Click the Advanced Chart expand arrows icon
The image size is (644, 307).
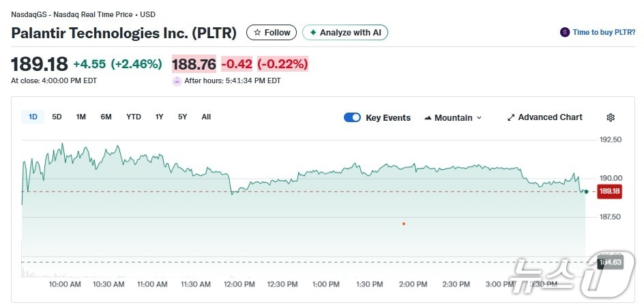click(511, 117)
